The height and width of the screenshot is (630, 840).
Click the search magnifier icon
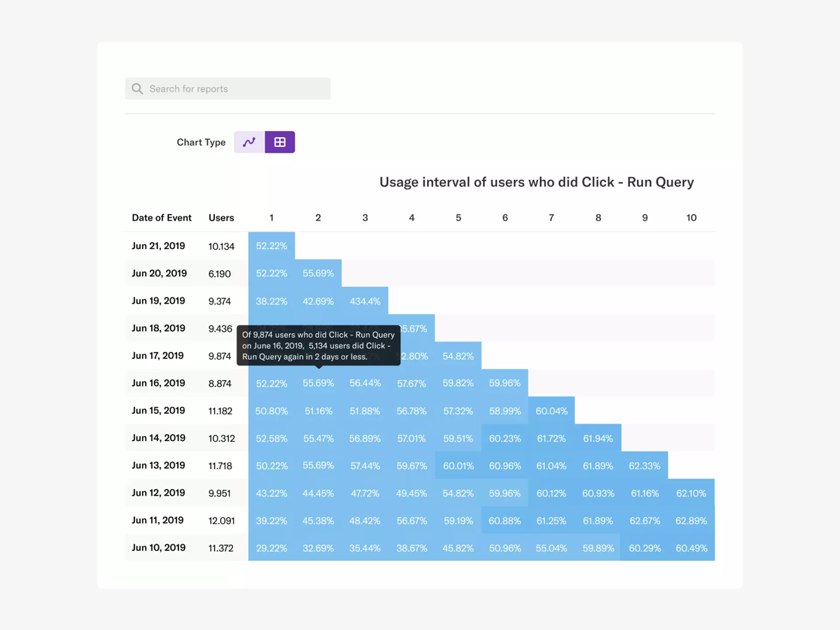[x=137, y=88]
